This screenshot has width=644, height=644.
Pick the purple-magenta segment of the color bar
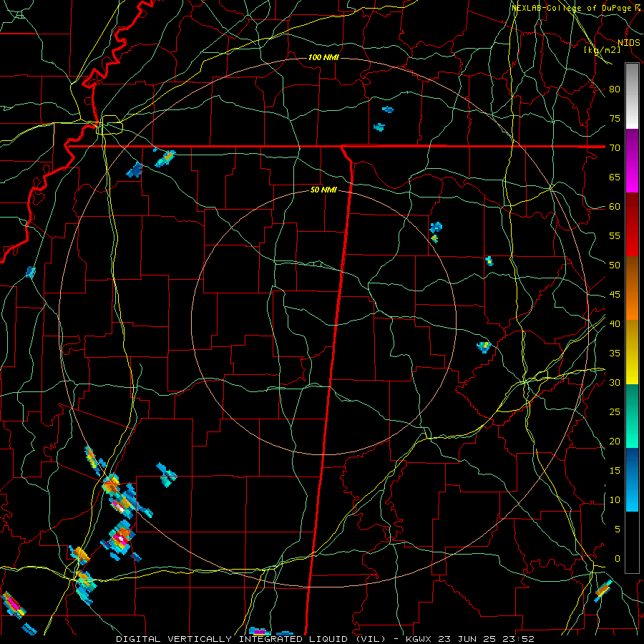[x=632, y=160]
